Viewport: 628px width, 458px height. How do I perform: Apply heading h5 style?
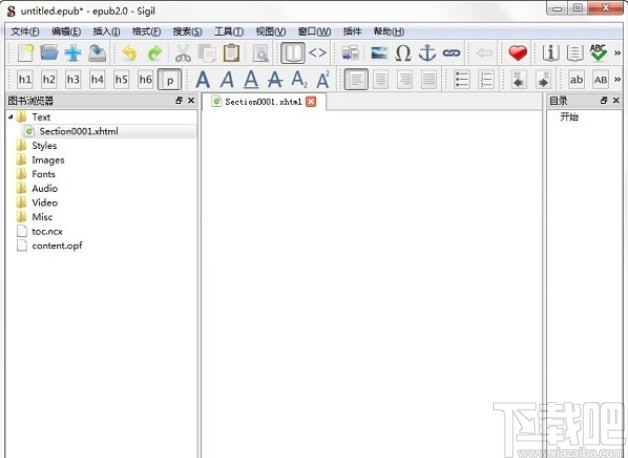pos(121,79)
